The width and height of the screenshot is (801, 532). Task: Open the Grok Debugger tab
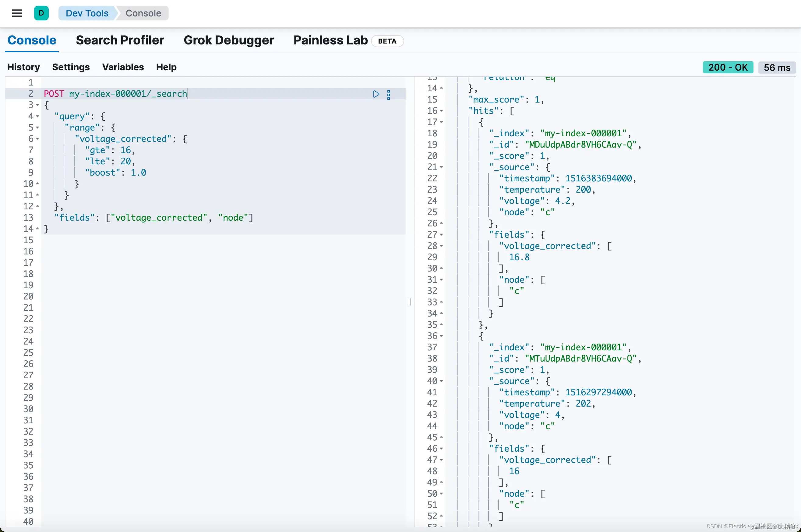pos(228,40)
